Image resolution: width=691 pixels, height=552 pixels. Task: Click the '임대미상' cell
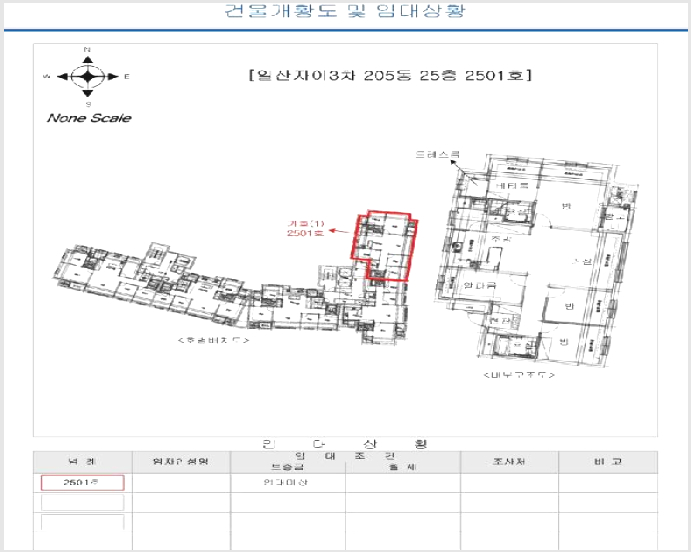click(x=286, y=482)
